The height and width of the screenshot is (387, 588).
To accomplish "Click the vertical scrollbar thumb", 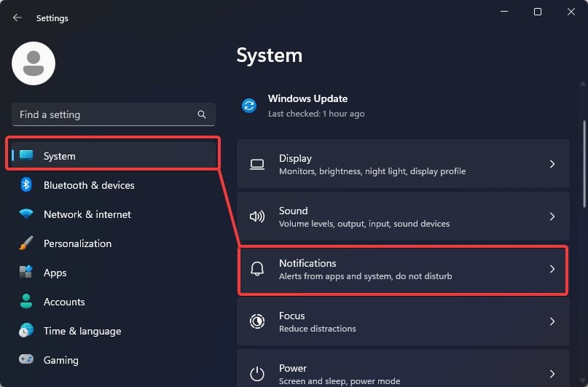I will click(584, 164).
